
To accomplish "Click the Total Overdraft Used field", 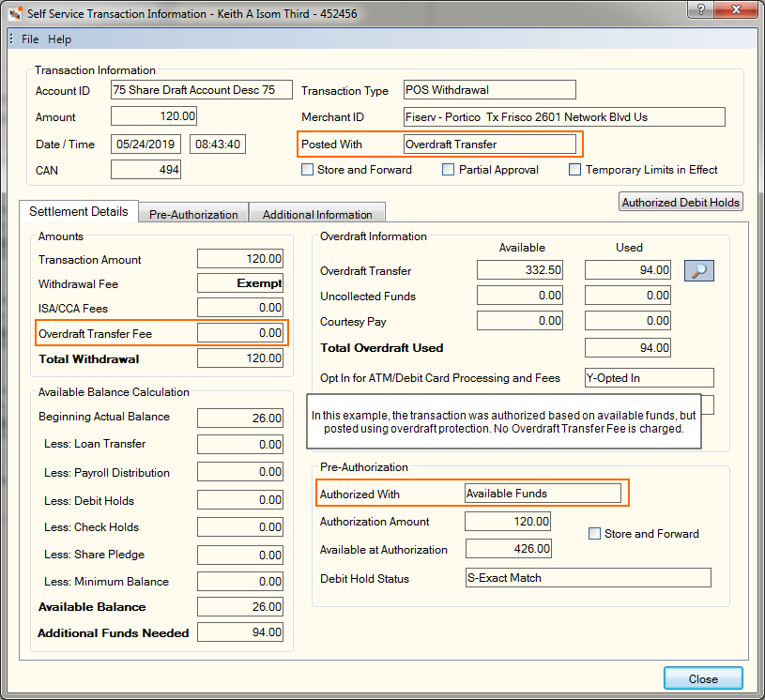I will point(628,348).
